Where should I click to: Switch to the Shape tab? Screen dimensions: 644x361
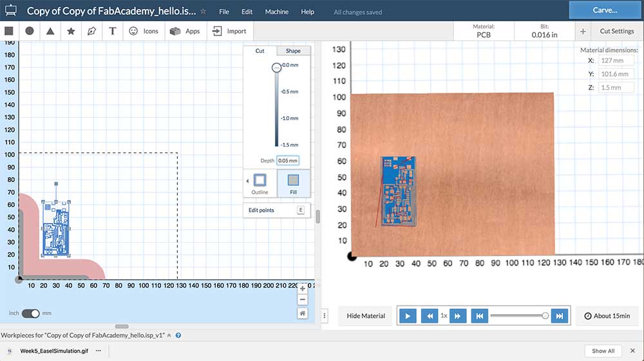click(293, 51)
